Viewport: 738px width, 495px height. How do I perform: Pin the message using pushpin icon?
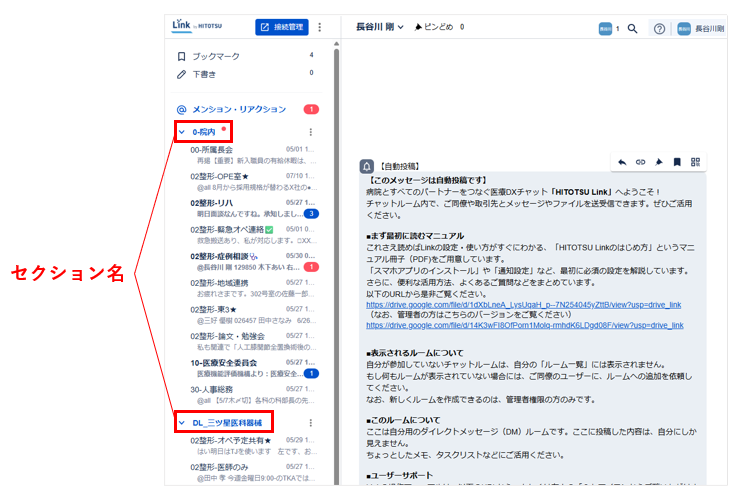pos(659,162)
